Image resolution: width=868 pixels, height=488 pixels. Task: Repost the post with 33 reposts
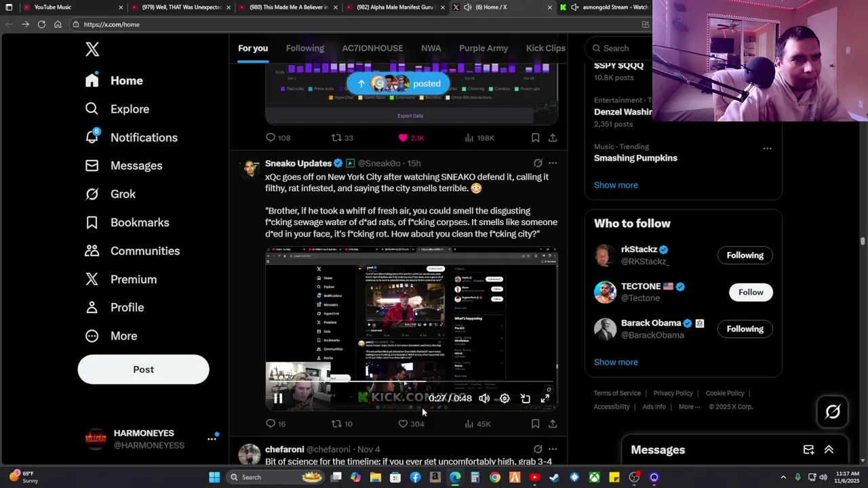pos(342,138)
